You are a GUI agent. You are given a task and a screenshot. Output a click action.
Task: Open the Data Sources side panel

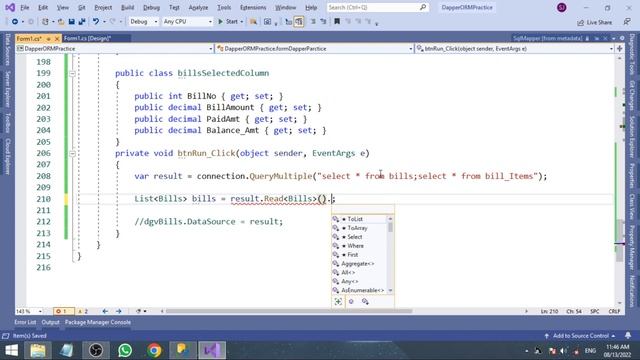(x=7, y=49)
